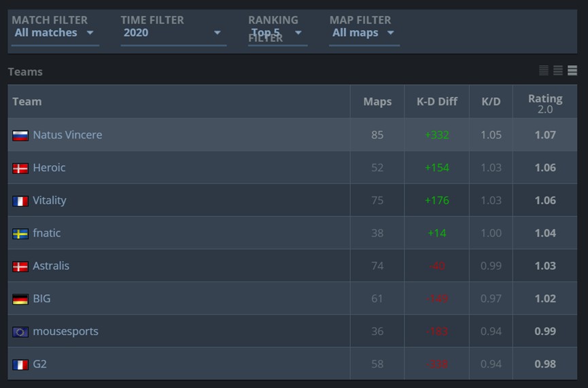Sort table by Maps column
This screenshot has width=588, height=388.
[377, 102]
